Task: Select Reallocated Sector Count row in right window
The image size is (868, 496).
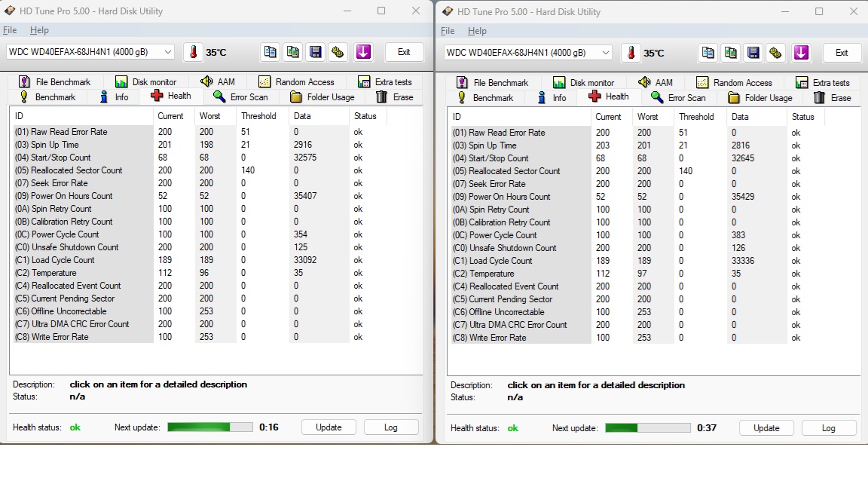Action: point(637,171)
